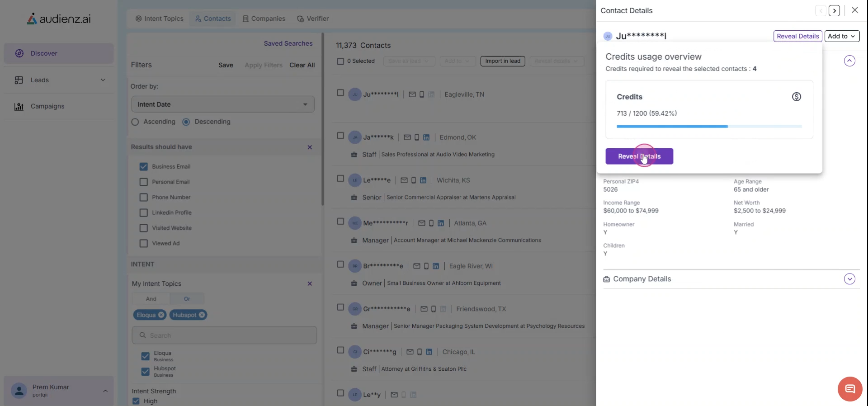
Task: Open the Intent Topics tab
Action: (x=160, y=19)
